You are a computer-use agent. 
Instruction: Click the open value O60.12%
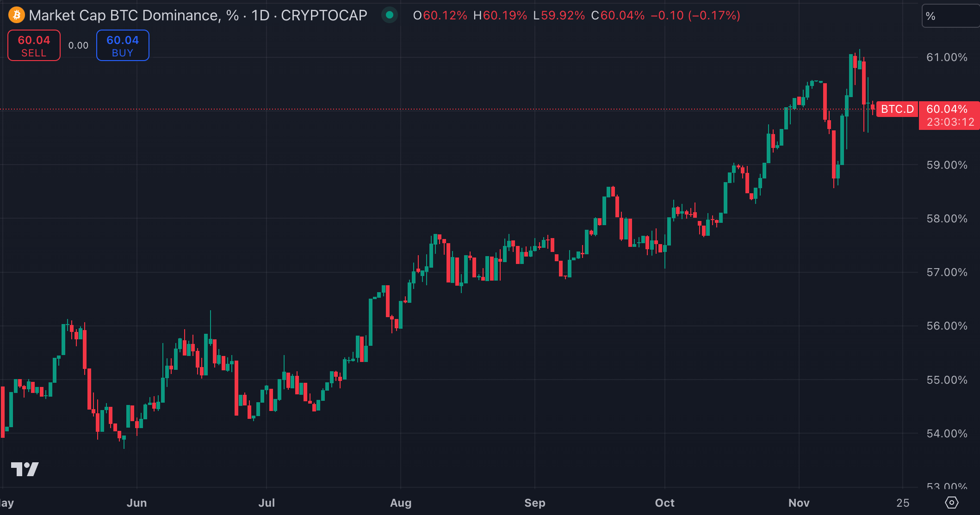[440, 16]
